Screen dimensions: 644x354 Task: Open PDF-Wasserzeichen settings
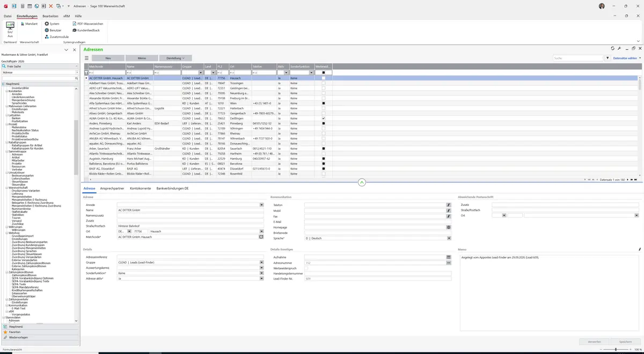[x=87, y=24]
